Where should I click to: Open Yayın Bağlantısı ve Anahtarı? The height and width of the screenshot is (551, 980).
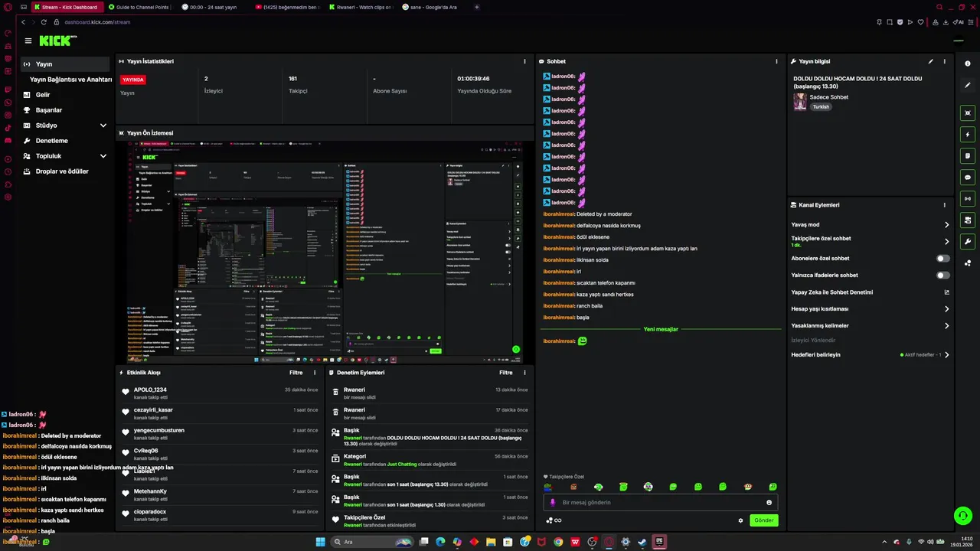point(70,80)
